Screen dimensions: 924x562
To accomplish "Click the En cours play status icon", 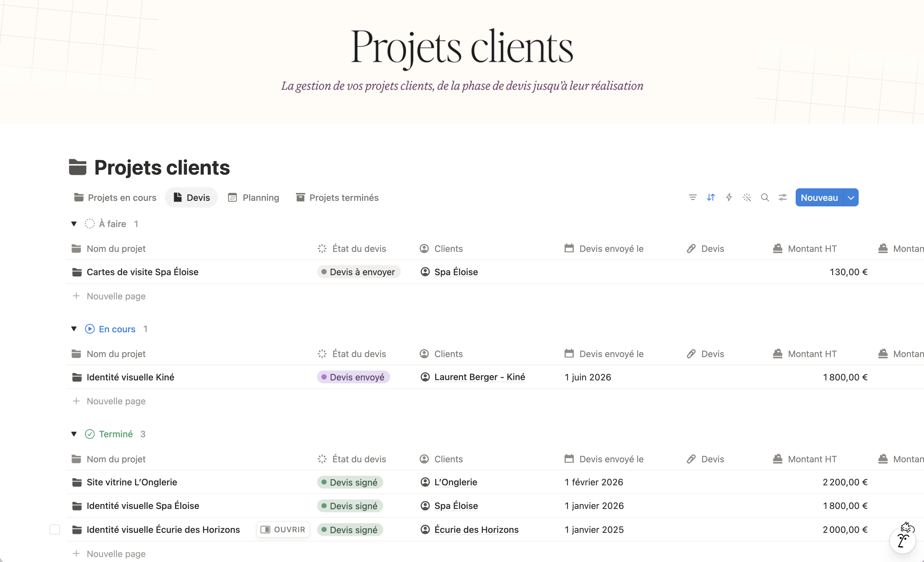I will click(x=90, y=329).
